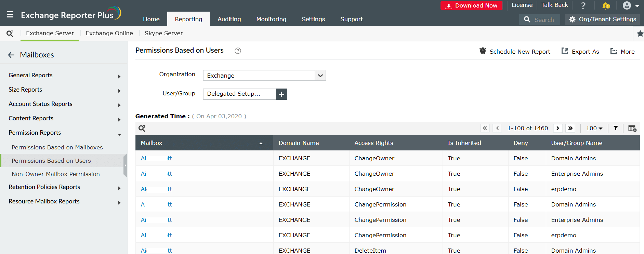This screenshot has width=644, height=254.
Task: Click the favorites star icon
Action: (640, 34)
